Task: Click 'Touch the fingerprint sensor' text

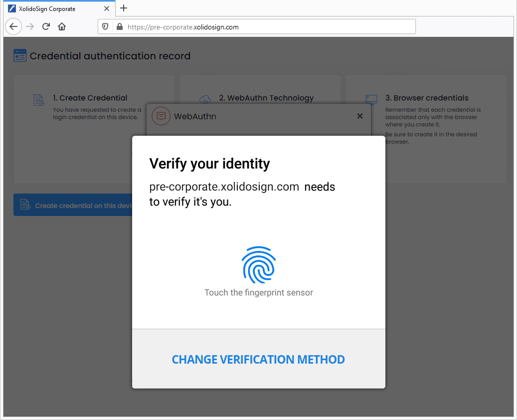Action: pos(259,293)
